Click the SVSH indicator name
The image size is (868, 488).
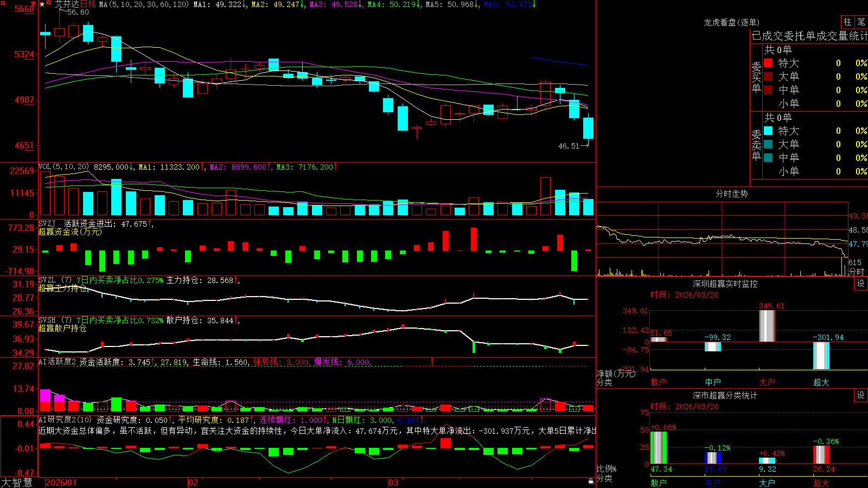(47, 320)
